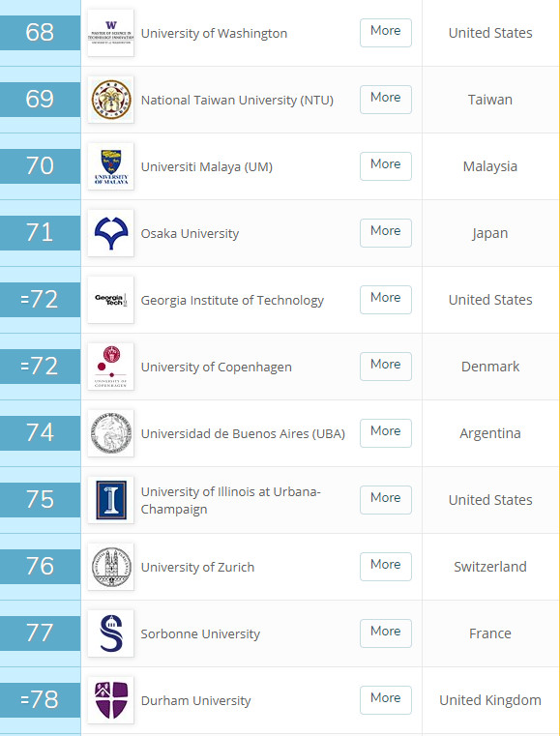Screen dimensions: 560x736
Task: Expand More for Osaka University
Action: click(386, 233)
